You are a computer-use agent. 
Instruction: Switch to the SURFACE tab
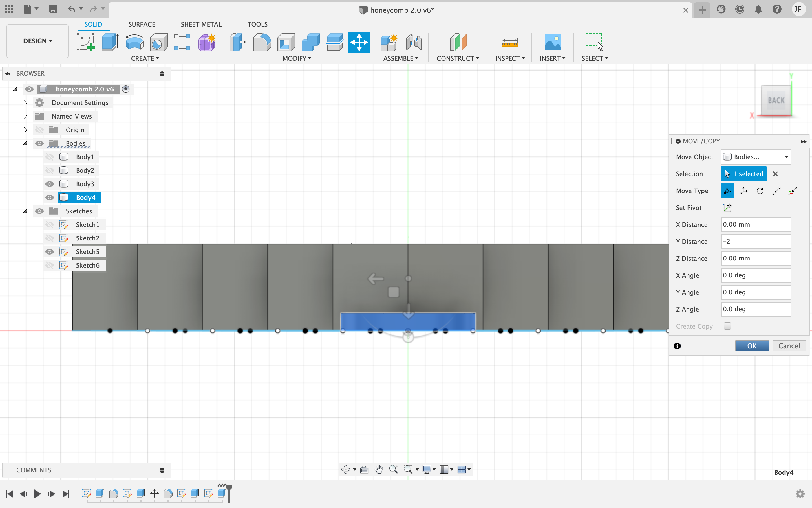coord(142,24)
